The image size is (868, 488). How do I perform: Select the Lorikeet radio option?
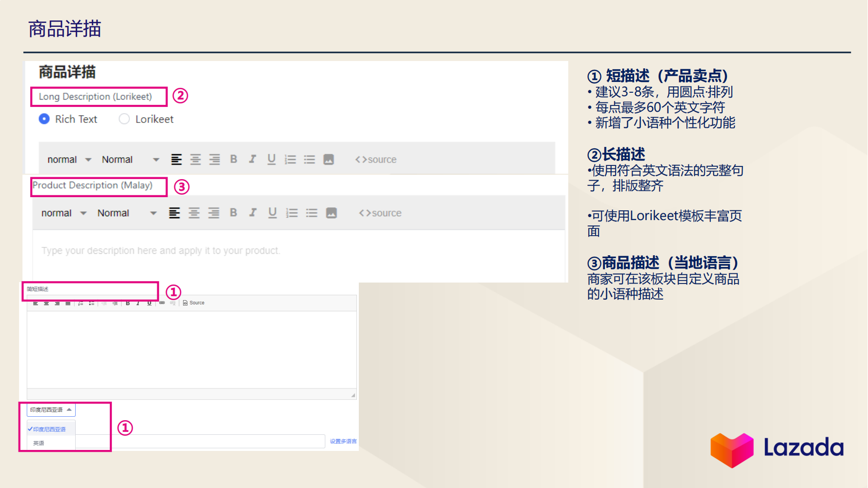coord(124,119)
